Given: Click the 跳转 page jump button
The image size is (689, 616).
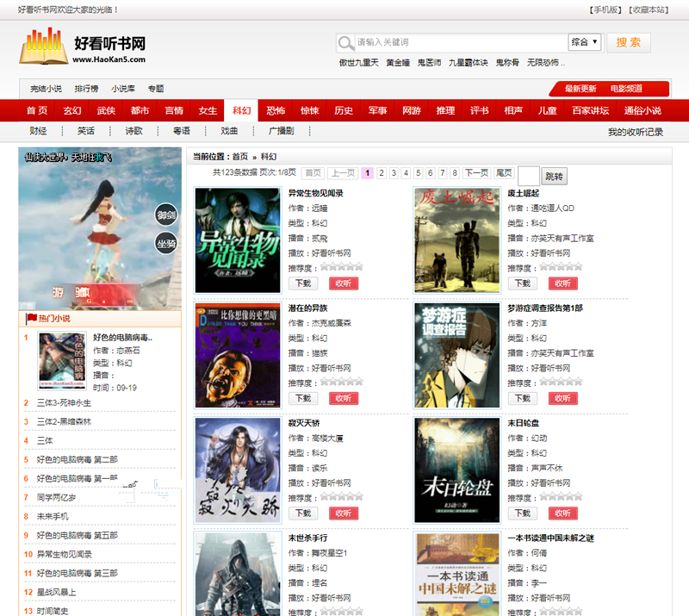Looking at the screenshot, I should (x=554, y=175).
